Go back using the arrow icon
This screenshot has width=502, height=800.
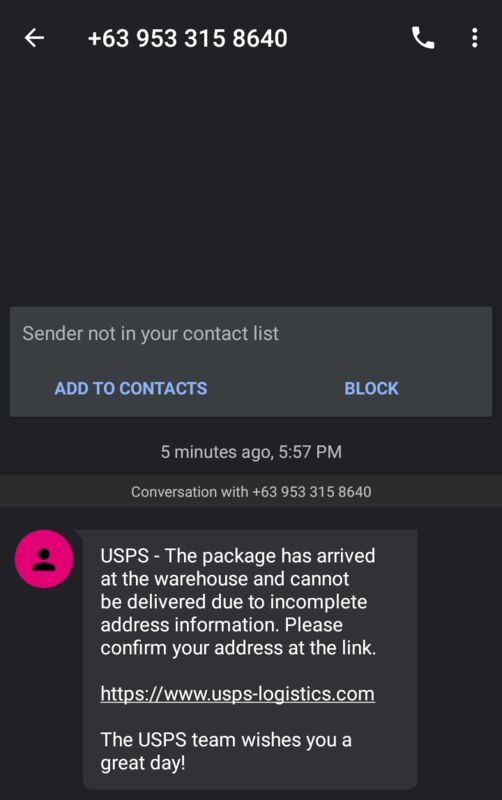click(x=34, y=38)
